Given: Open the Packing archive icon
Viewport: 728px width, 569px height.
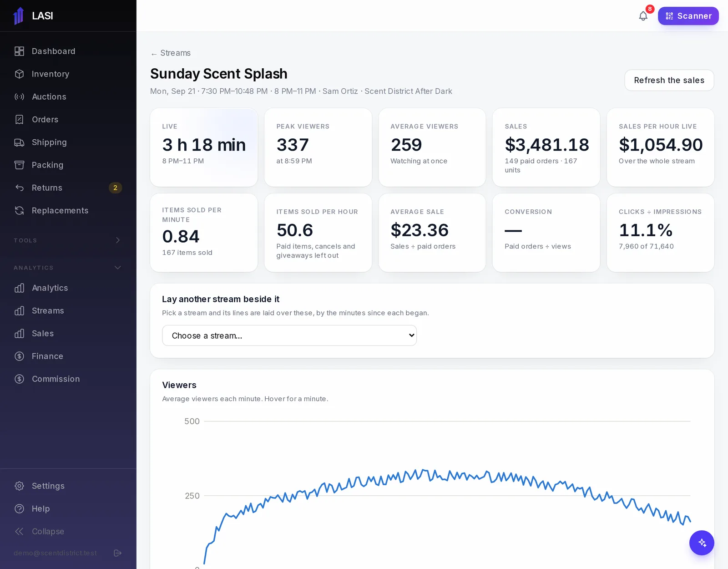Looking at the screenshot, I should coord(19,165).
